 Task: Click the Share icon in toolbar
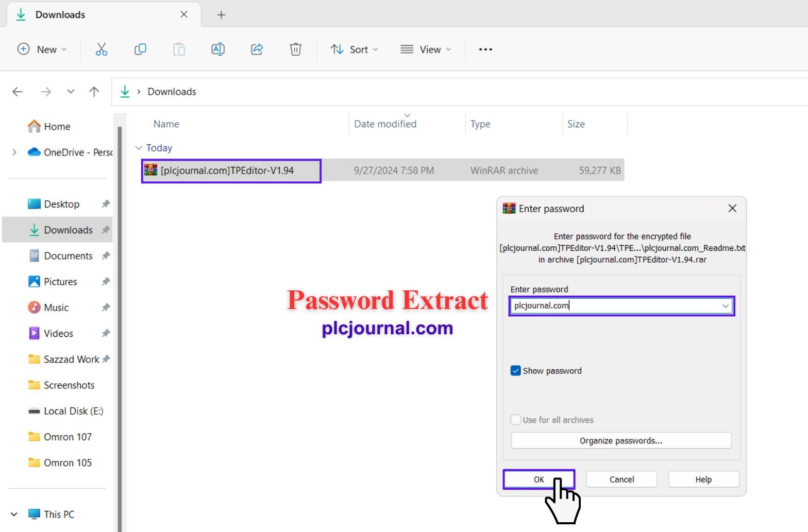(x=257, y=49)
